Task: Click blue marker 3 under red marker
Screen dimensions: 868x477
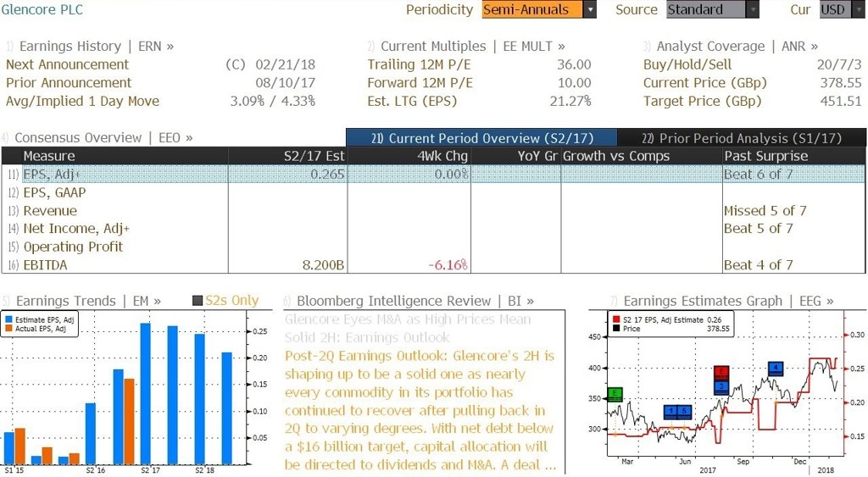Action: point(721,387)
